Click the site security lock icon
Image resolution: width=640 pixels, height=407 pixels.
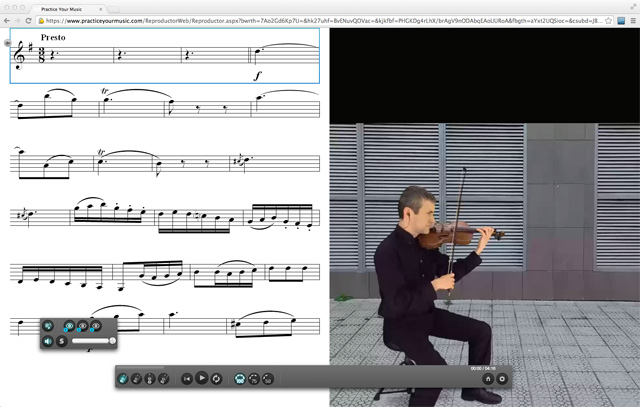41,20
